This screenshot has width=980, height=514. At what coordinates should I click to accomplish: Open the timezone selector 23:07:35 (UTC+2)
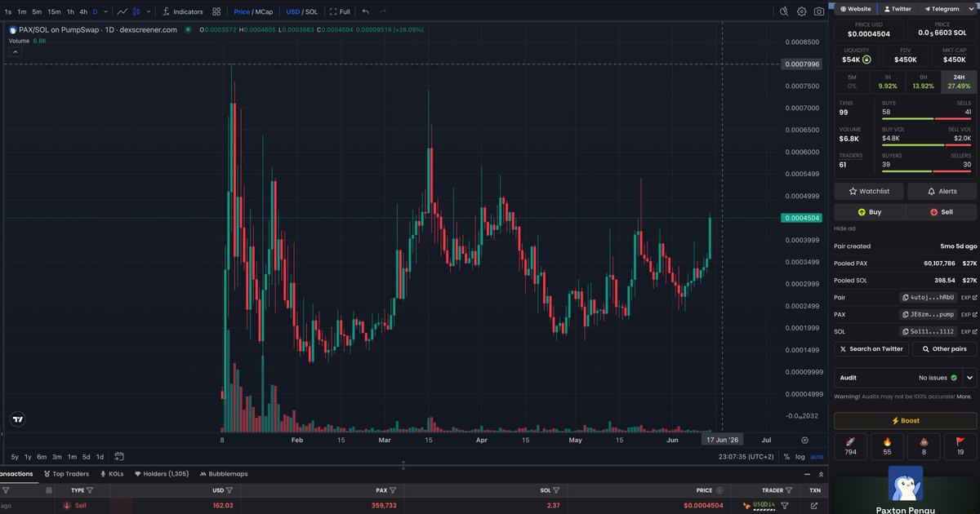[x=746, y=457]
